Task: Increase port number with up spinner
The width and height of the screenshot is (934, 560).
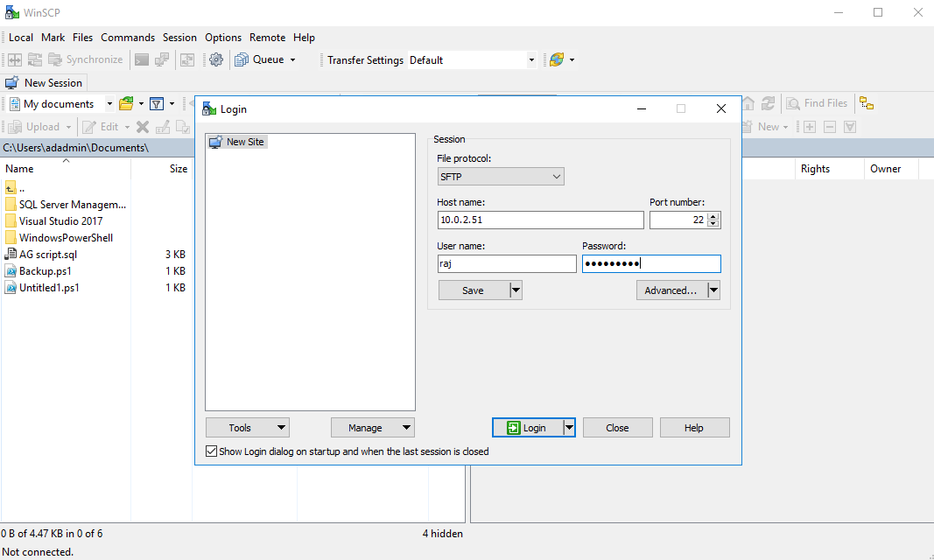Action: click(713, 216)
